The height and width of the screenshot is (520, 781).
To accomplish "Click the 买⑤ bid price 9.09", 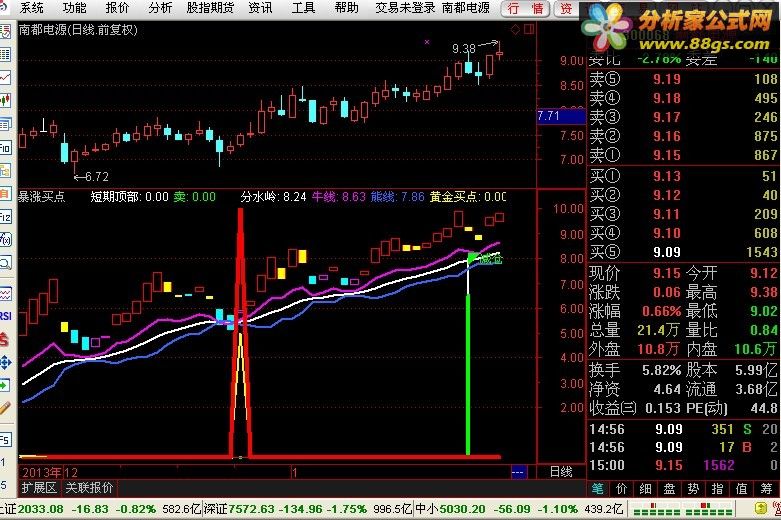I will coord(667,252).
